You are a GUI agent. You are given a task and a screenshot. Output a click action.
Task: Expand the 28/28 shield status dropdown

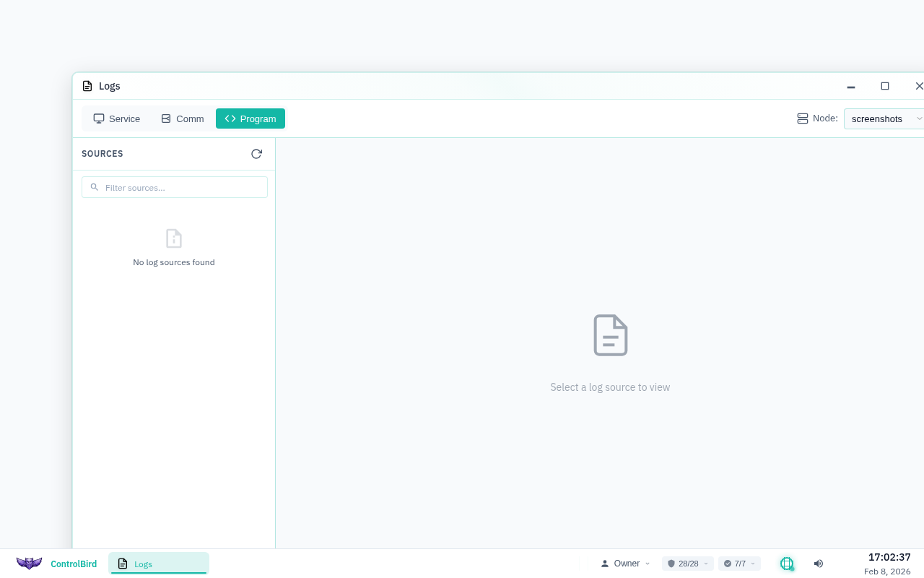point(688,564)
